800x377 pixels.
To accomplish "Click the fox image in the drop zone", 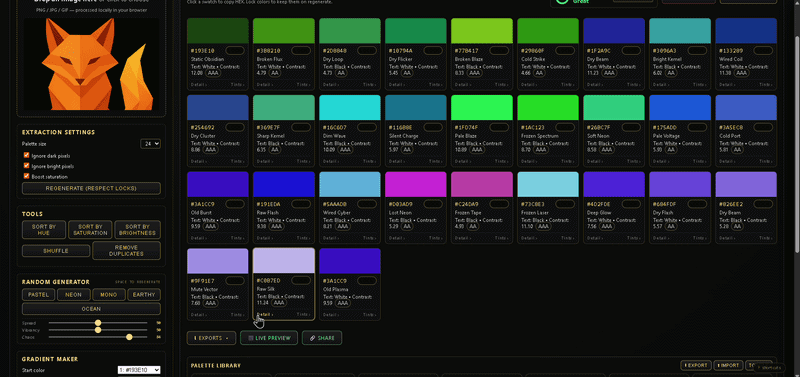I will point(90,64).
